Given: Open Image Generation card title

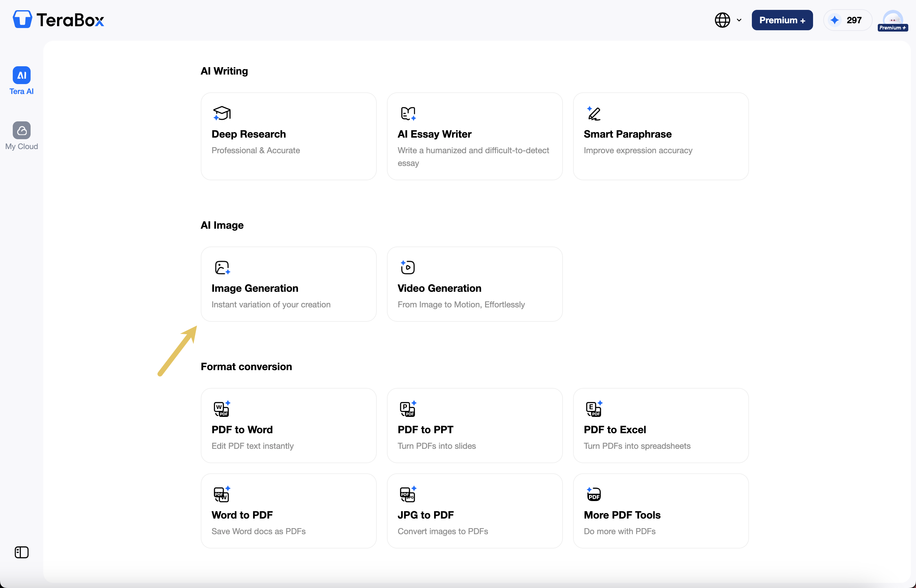Looking at the screenshot, I should click(x=255, y=288).
